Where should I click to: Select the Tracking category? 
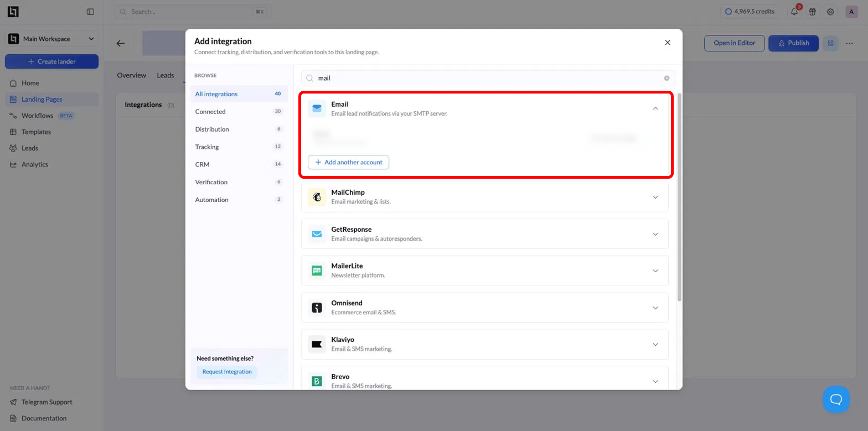click(x=239, y=147)
